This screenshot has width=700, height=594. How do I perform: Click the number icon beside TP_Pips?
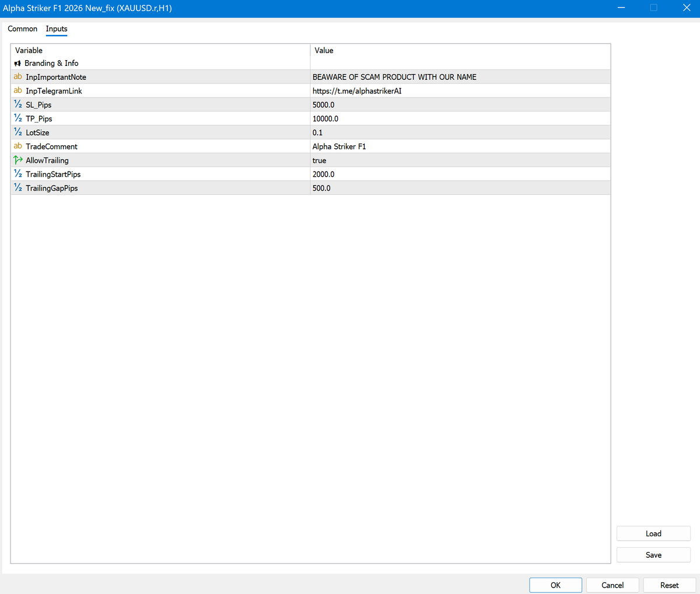pyautogui.click(x=17, y=118)
